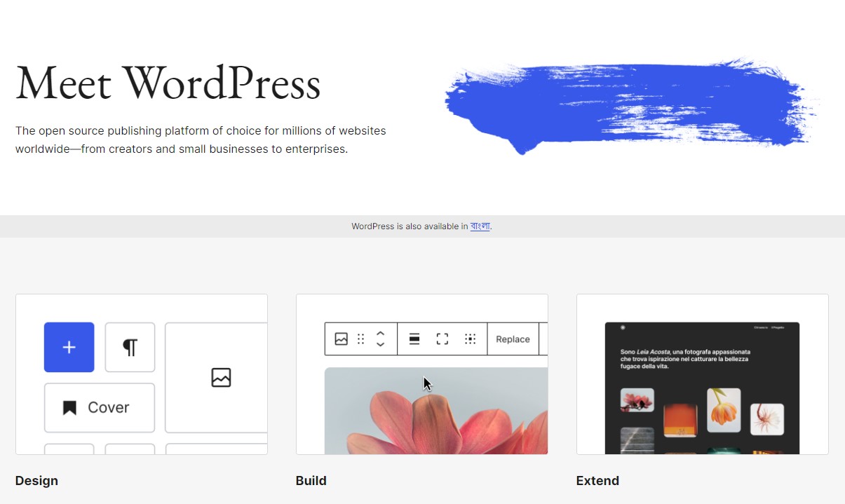Screen dimensions: 845x504
Task: Toggle the full-screen corners icon
Action: [442, 339]
